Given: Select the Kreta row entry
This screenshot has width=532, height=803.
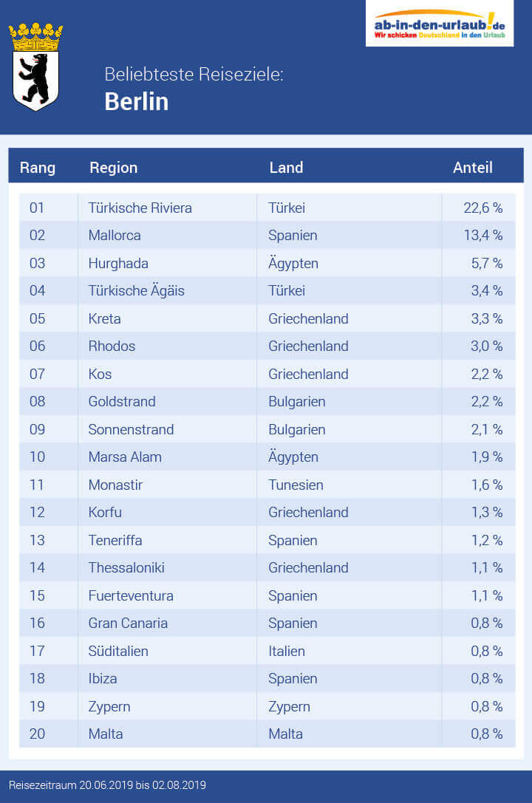Looking at the screenshot, I should coord(104,318).
